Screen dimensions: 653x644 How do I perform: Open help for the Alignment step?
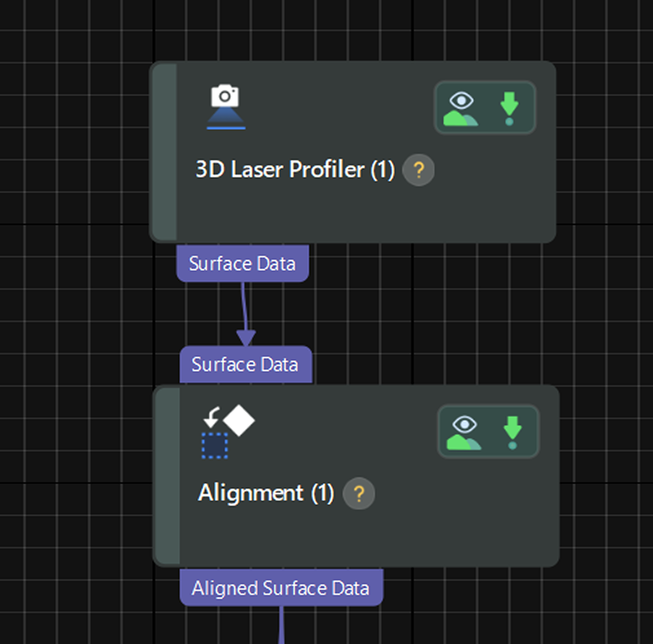click(x=358, y=494)
